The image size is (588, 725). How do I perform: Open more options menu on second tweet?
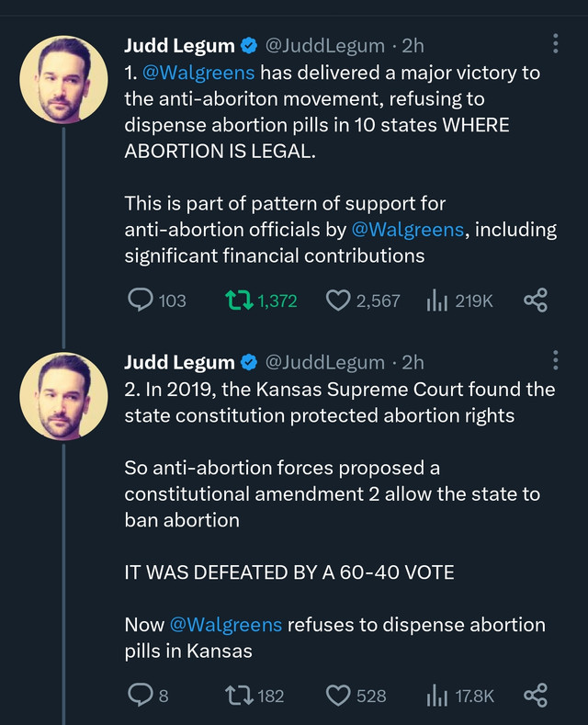click(x=556, y=360)
